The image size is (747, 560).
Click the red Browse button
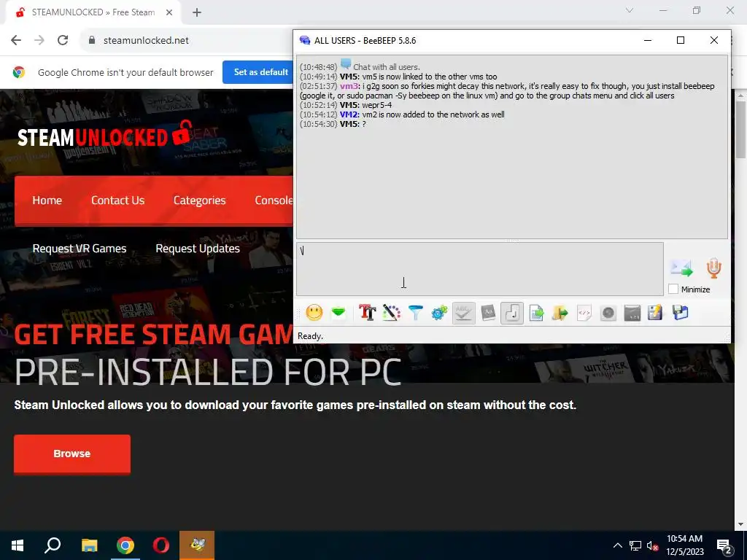[72, 454]
